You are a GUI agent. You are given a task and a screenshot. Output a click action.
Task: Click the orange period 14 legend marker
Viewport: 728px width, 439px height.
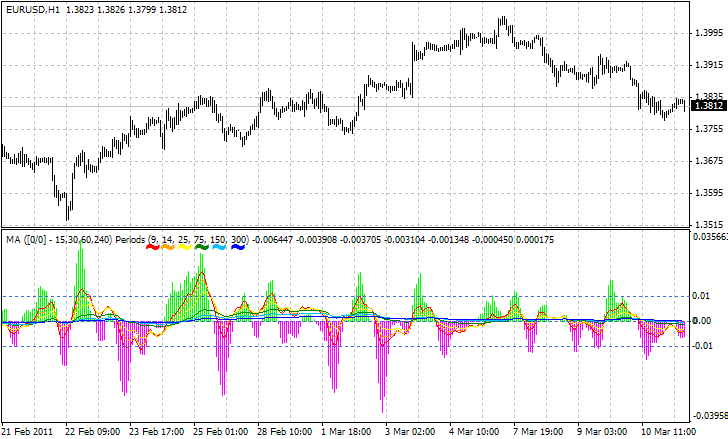[170, 246]
